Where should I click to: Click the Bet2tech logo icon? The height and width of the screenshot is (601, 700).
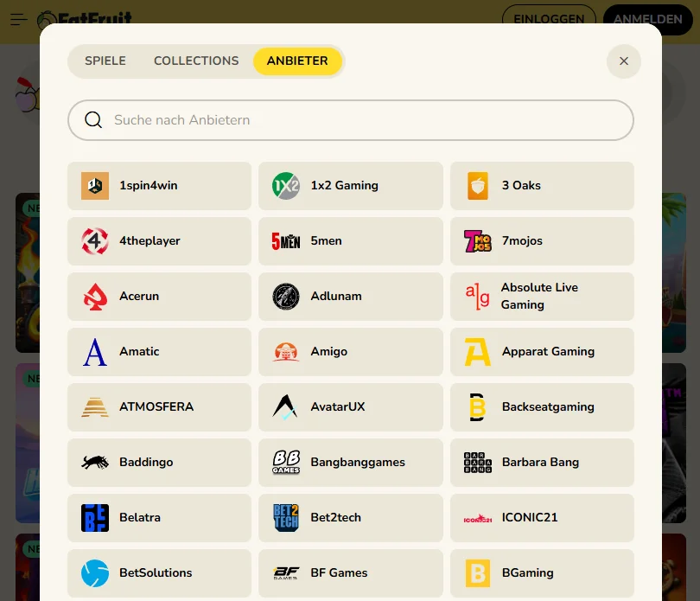(x=286, y=518)
